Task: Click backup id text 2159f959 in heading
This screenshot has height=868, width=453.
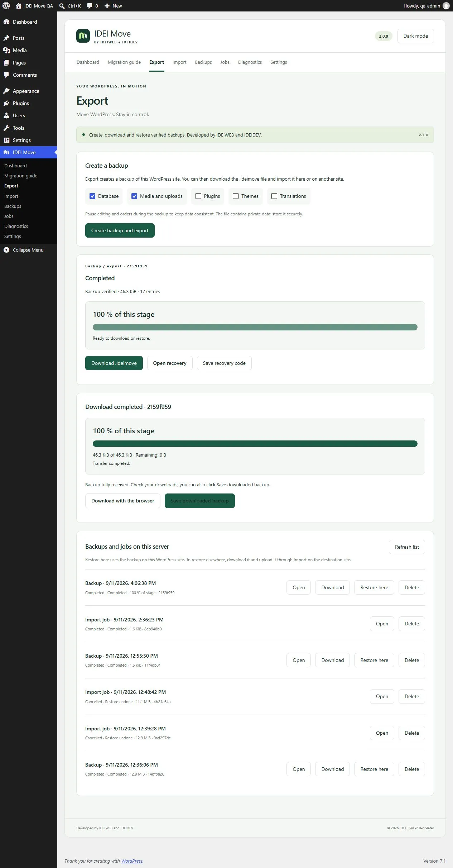Action: click(159, 407)
